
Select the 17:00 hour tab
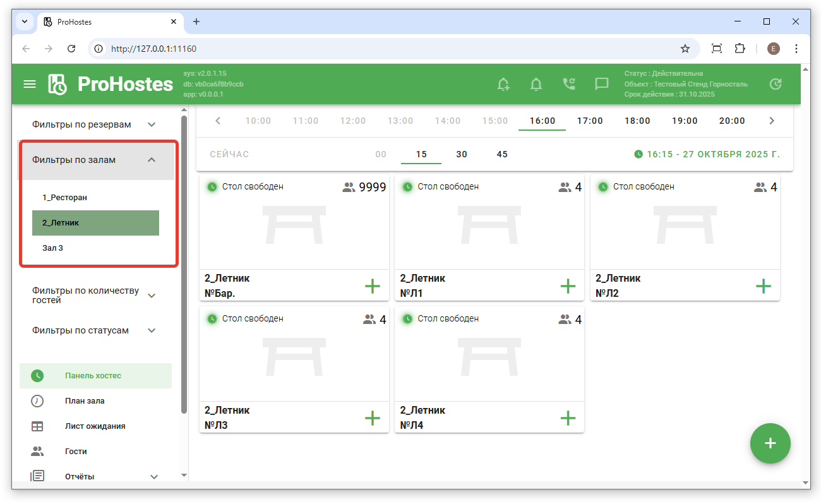(x=589, y=121)
